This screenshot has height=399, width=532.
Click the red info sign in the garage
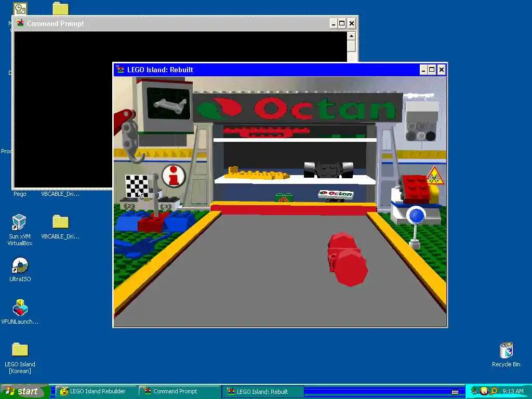[174, 176]
